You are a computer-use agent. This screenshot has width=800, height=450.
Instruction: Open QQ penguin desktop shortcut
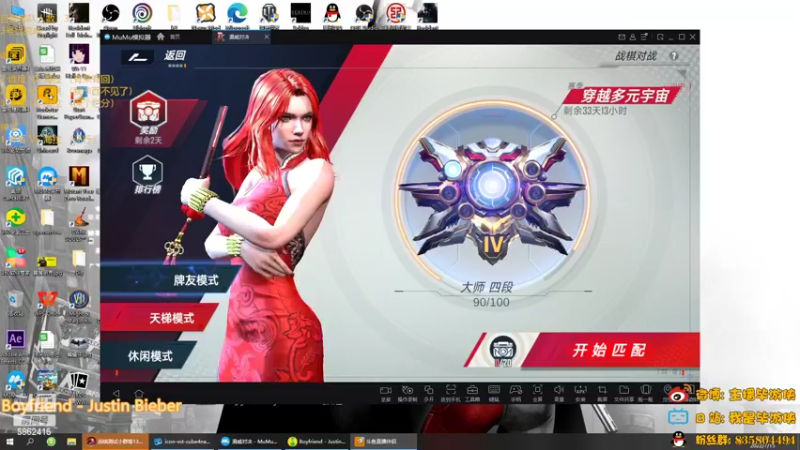coord(332,15)
